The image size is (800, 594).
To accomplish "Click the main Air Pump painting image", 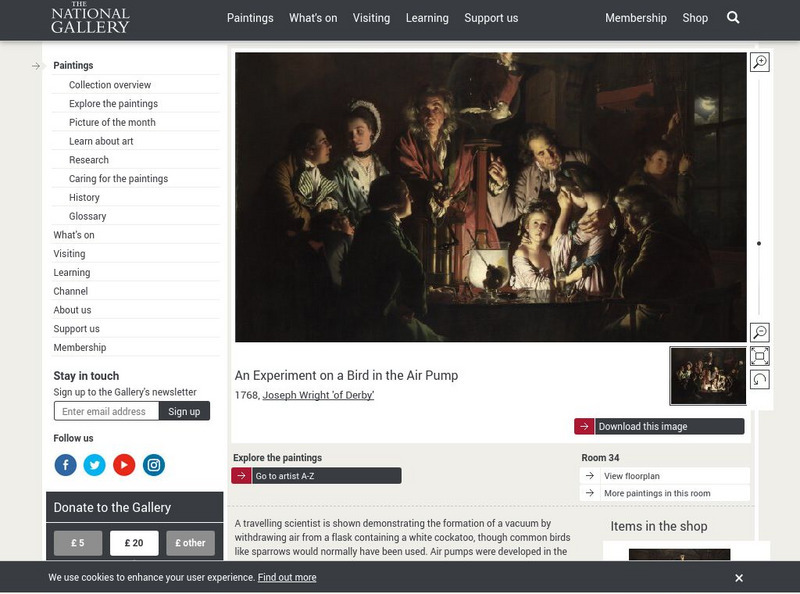I will pos(490,197).
